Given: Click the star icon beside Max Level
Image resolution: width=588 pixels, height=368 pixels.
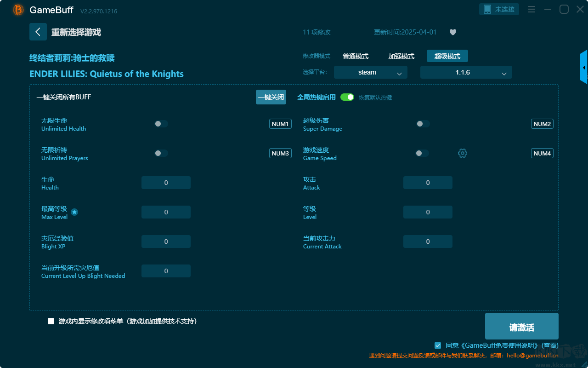Looking at the screenshot, I should click(x=74, y=212).
